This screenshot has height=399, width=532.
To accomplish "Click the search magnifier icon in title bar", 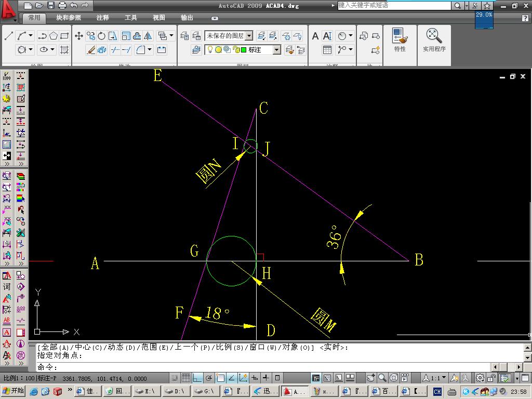I will (x=457, y=5).
